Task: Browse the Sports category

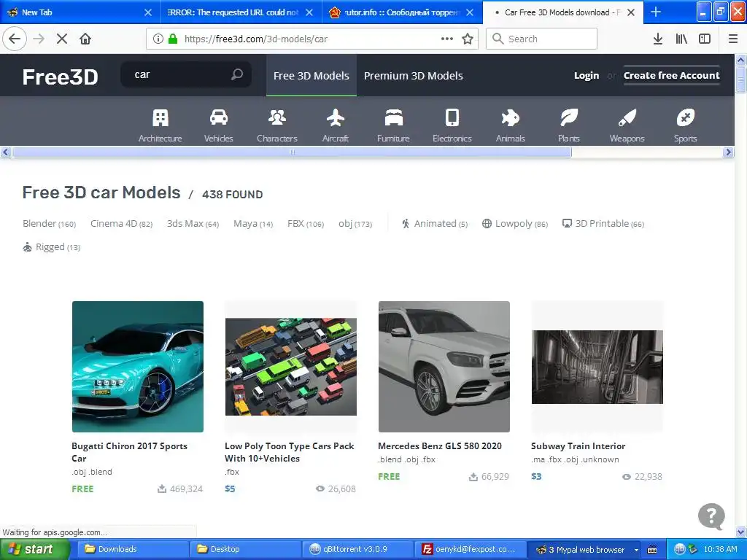Action: [x=685, y=125]
